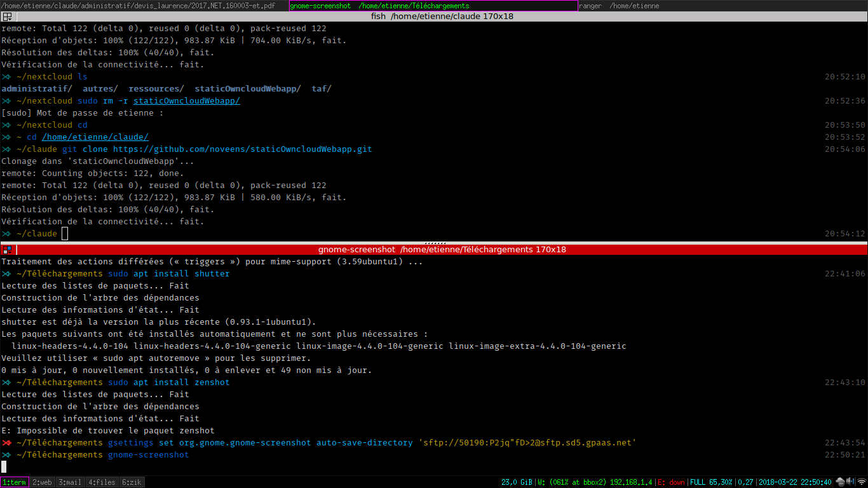Switch to workspace 1:term
This screenshot has height=488, width=868.
[x=15, y=482]
